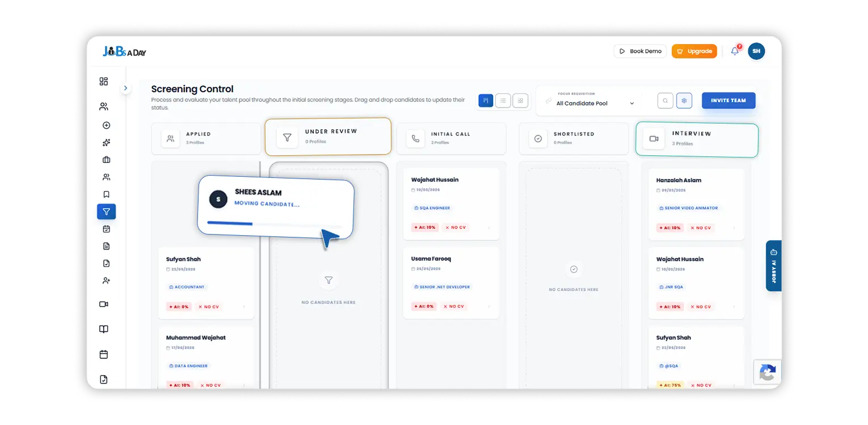Screen dimensions: 868x425
Task: Open the search icon beside requisition selector
Action: [665, 101]
